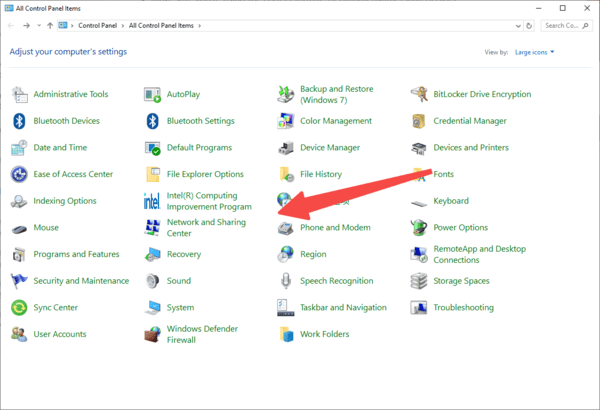This screenshot has width=600, height=410.
Task: Go up one level with the up arrow
Action: [50, 26]
